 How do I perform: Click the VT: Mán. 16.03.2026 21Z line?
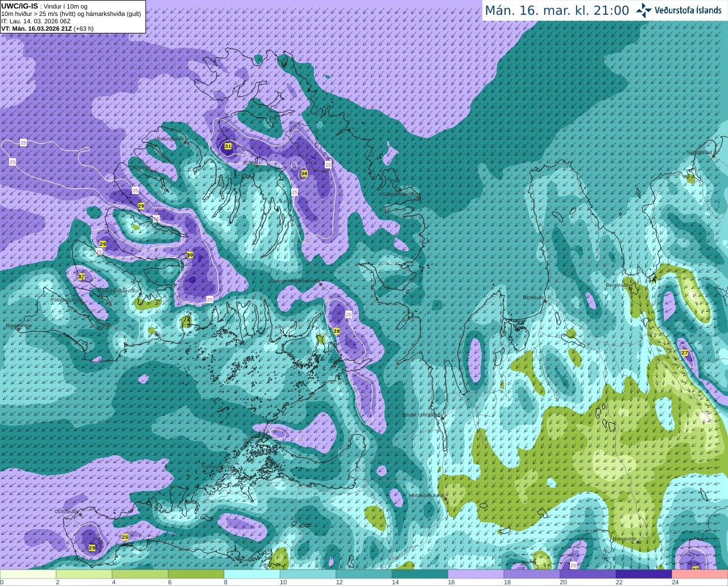(47, 28)
